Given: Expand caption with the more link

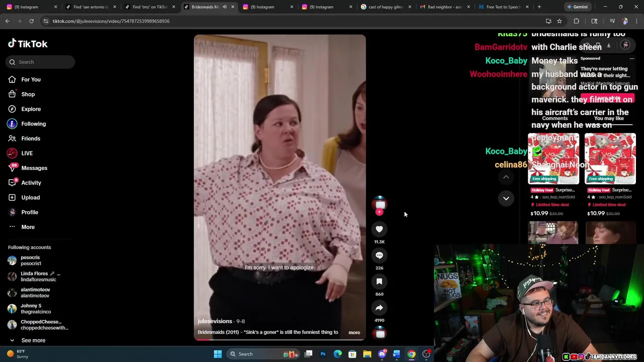Looking at the screenshot, I should [x=354, y=332].
